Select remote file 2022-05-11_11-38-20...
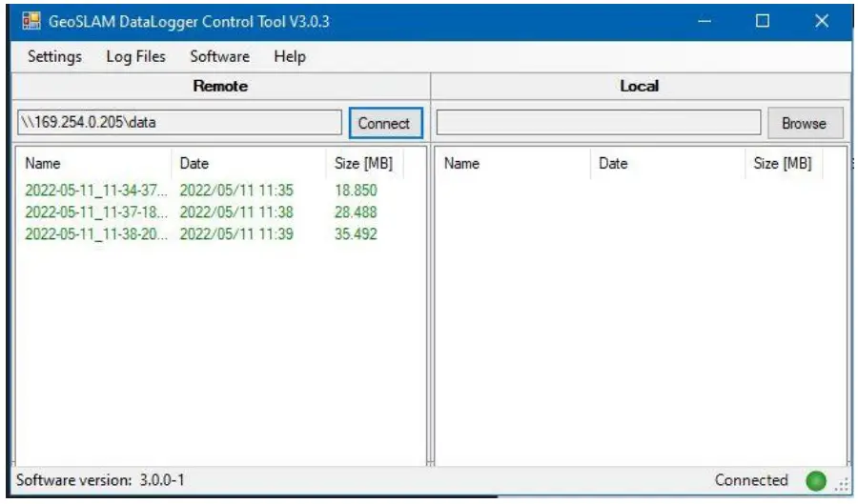The width and height of the screenshot is (858, 504). tap(96, 234)
